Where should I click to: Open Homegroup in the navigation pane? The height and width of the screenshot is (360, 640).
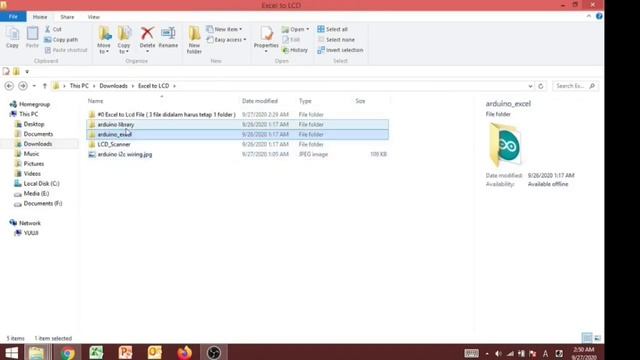point(34,104)
